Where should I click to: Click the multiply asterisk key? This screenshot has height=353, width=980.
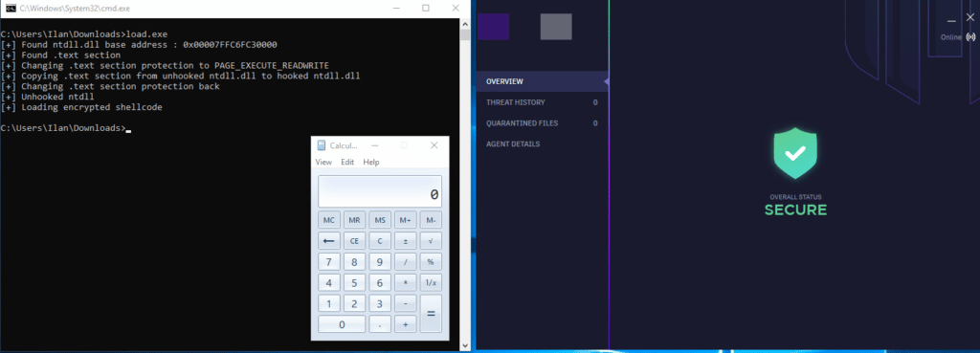[405, 283]
